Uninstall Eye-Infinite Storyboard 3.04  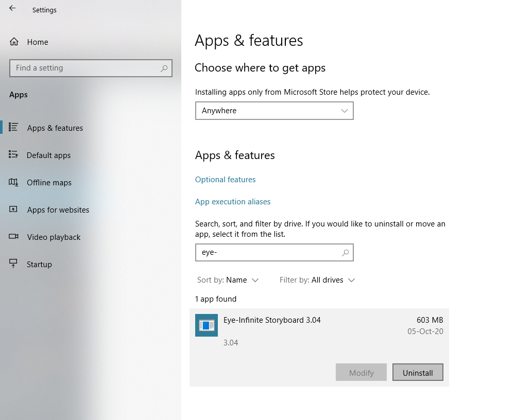(x=418, y=372)
